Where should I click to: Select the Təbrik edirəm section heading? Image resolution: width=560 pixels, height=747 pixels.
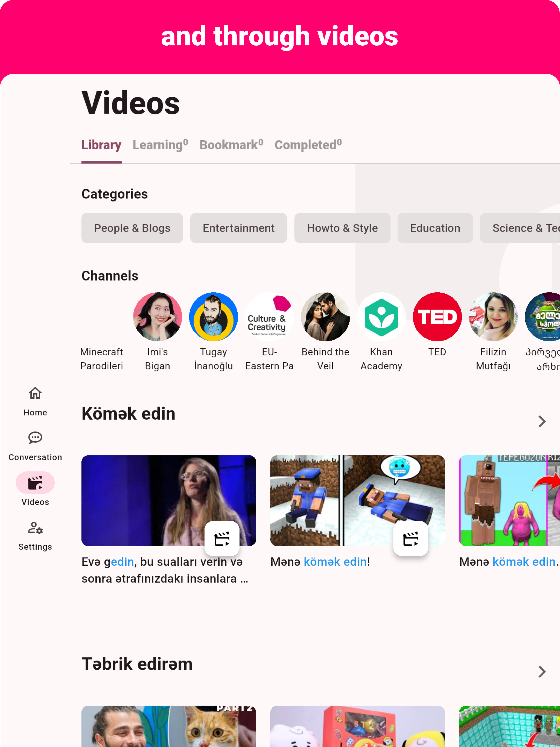coord(137,664)
